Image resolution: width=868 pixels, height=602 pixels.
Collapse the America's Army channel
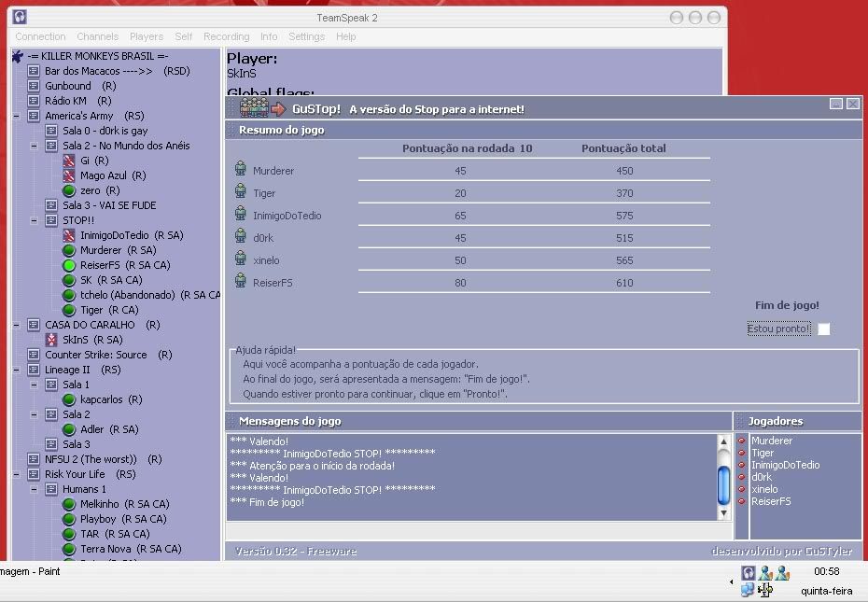pyautogui.click(x=16, y=116)
